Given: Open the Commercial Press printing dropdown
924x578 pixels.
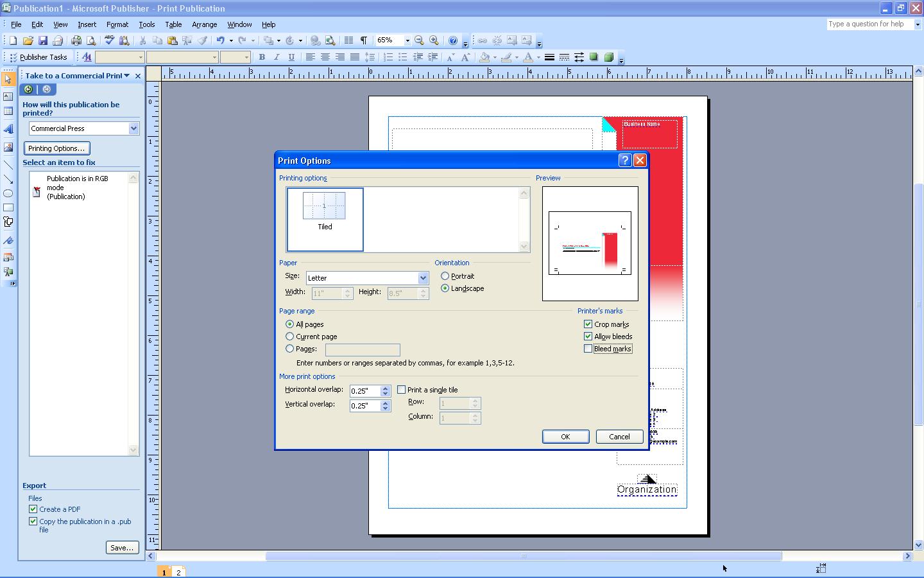Looking at the screenshot, I should point(133,128).
